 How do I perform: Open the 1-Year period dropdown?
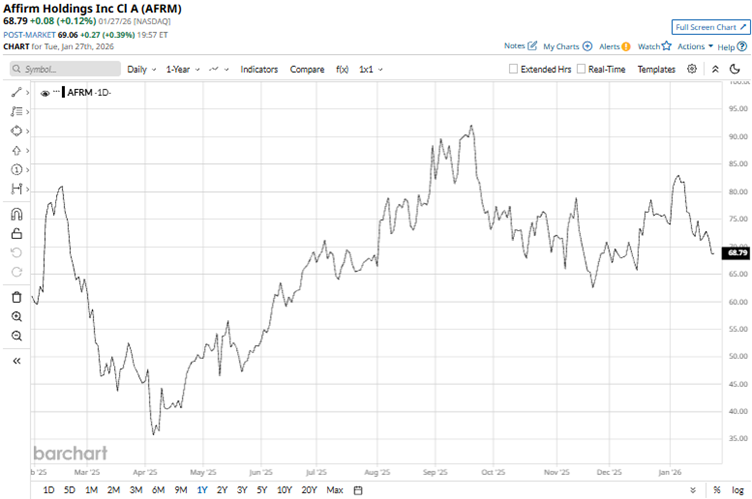pos(183,70)
